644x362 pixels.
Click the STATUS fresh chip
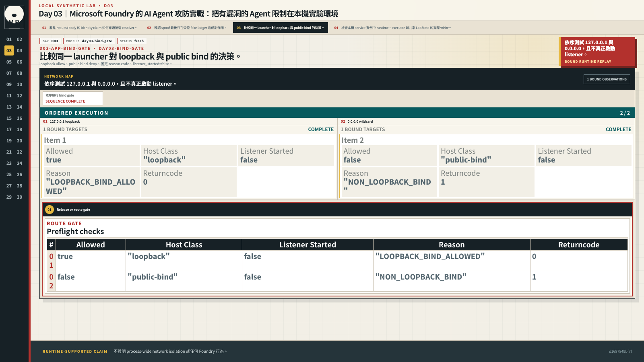132,41
